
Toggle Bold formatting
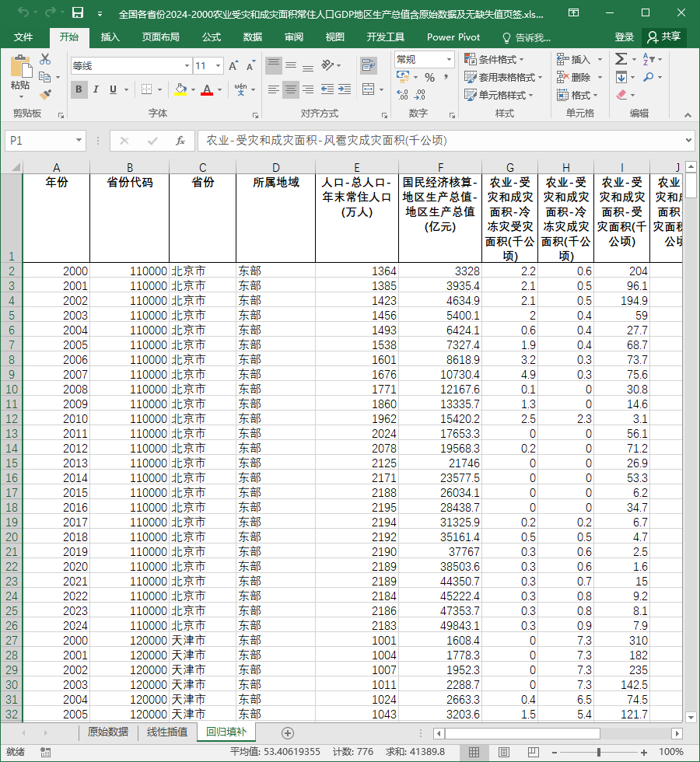pos(79,89)
